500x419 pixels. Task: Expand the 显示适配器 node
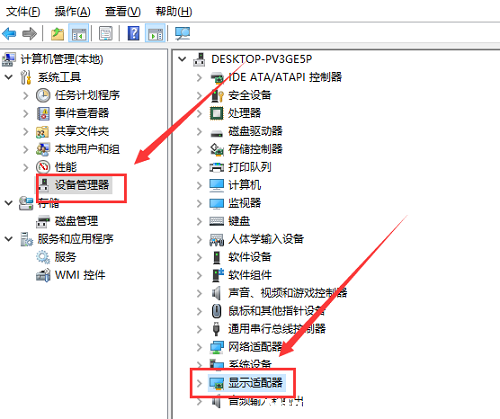click(199, 383)
